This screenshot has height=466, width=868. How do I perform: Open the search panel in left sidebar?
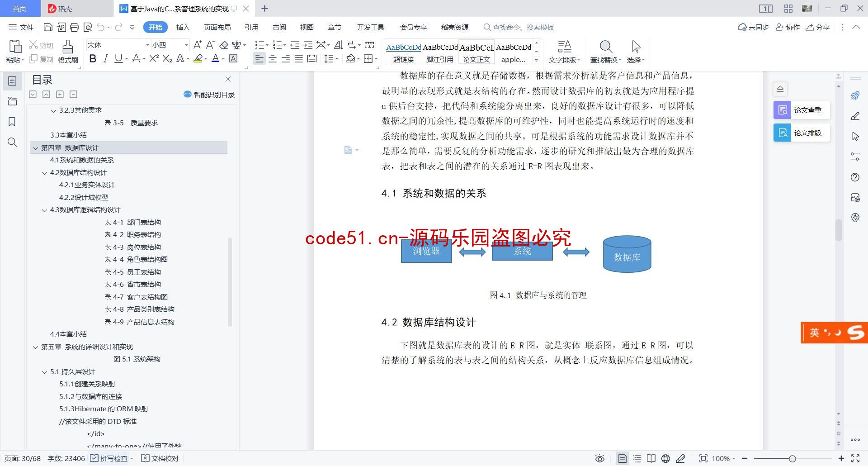12,142
